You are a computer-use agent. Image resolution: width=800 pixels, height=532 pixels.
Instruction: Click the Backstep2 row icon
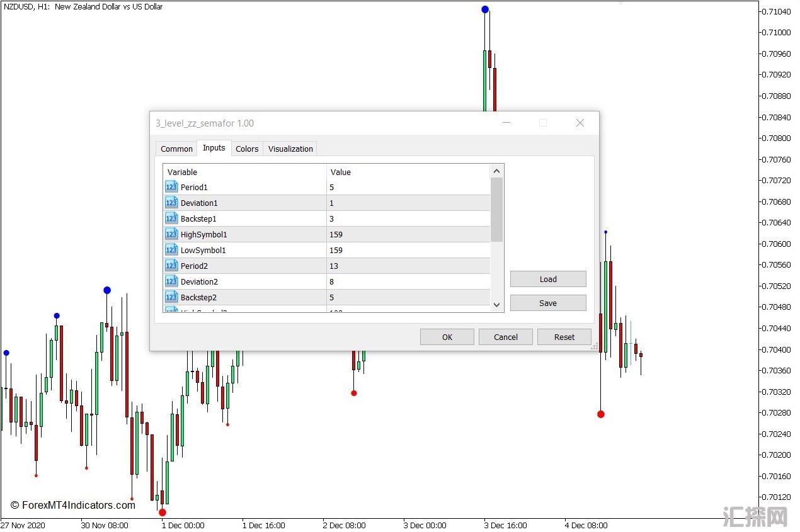pyautogui.click(x=171, y=297)
